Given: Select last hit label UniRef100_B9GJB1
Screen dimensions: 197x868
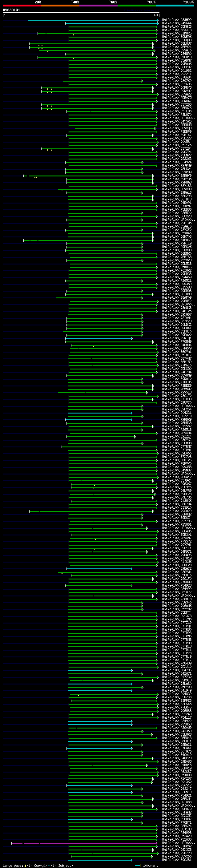Looking at the screenshot, I should tap(177, 860).
